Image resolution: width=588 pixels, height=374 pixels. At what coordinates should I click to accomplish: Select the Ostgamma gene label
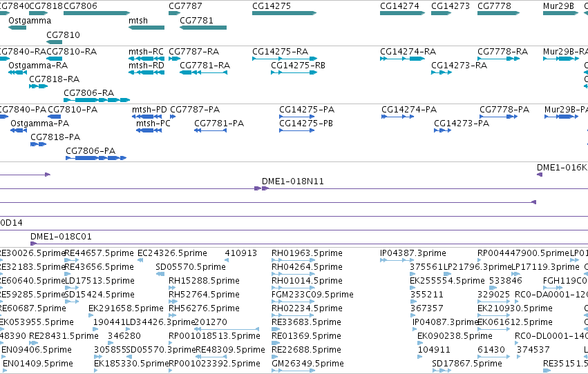(30, 21)
